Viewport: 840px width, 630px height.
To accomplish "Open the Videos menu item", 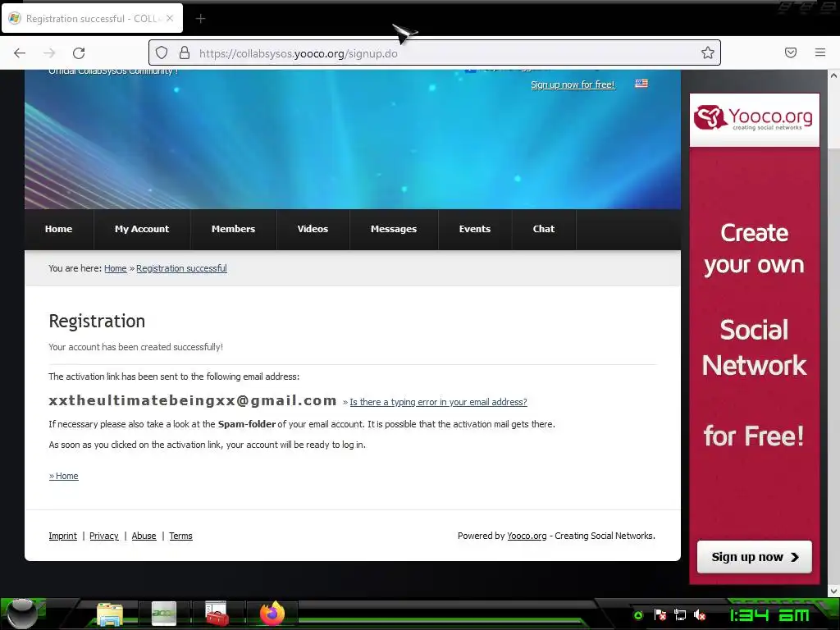I will (313, 230).
